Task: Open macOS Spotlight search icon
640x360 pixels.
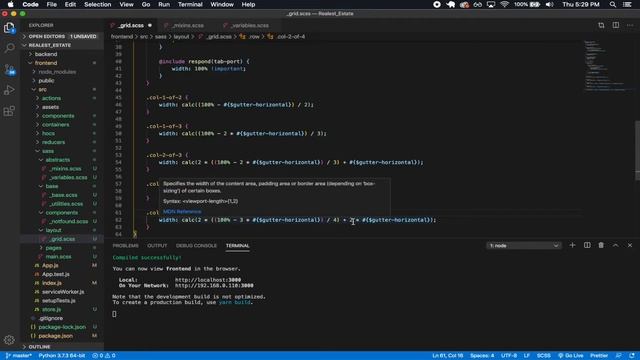Action: point(613,4)
